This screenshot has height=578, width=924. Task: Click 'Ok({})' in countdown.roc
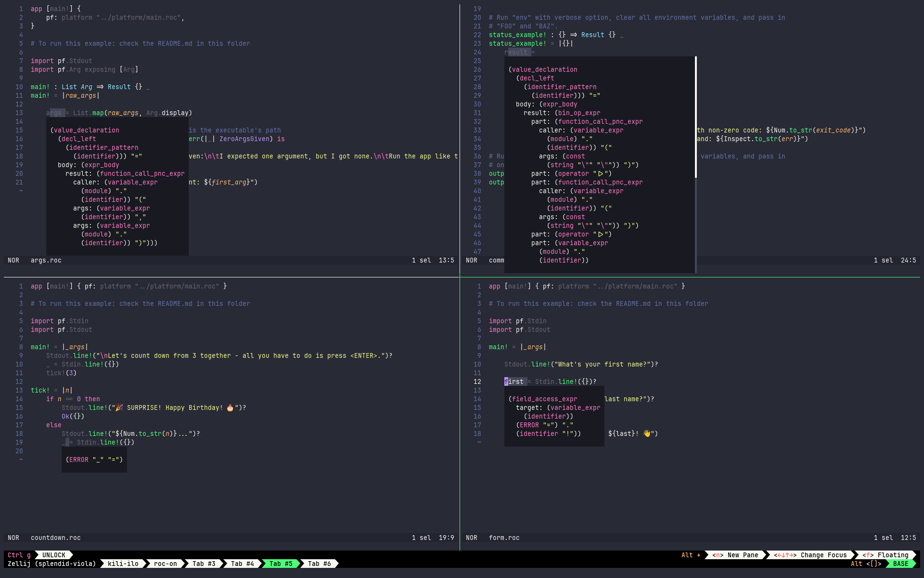[73, 416]
